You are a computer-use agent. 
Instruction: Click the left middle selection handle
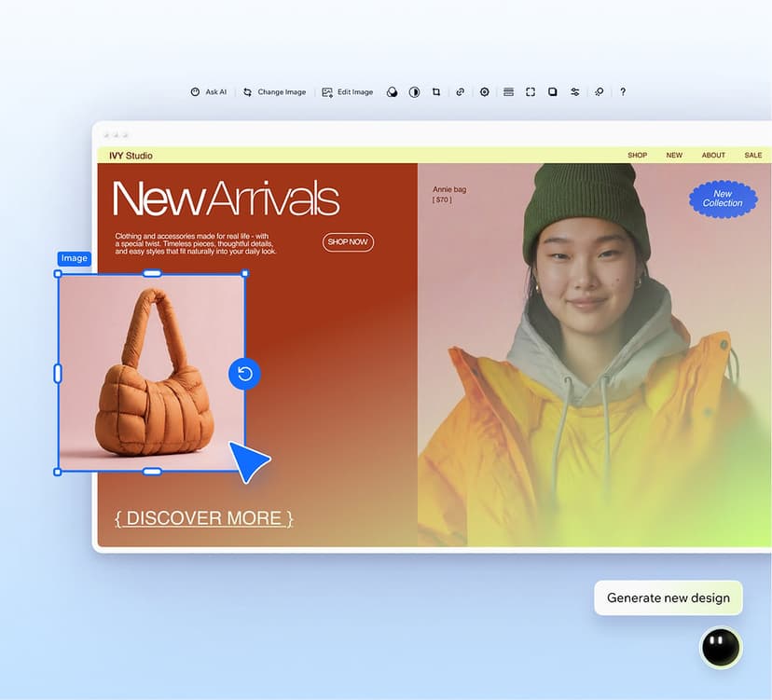pos(58,373)
